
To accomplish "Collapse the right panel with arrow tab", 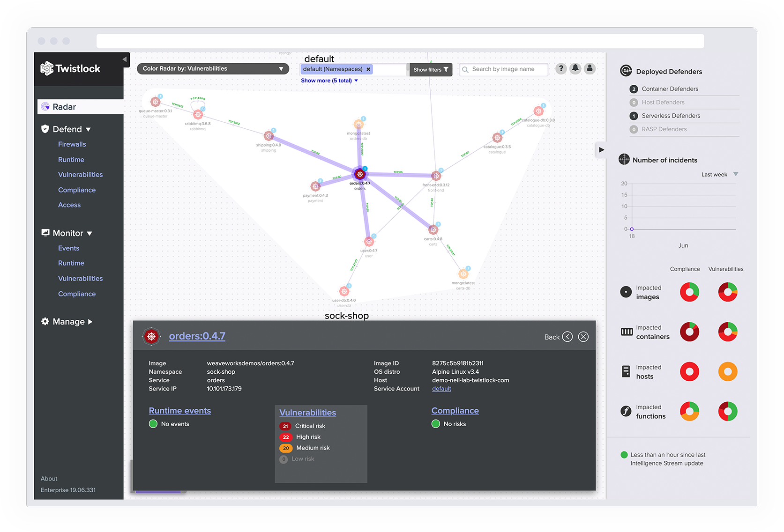I will coord(601,150).
